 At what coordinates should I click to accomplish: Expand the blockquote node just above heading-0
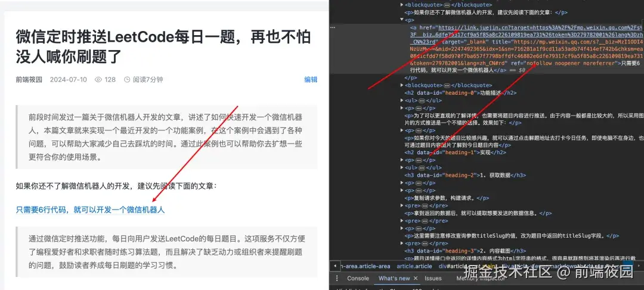point(402,85)
